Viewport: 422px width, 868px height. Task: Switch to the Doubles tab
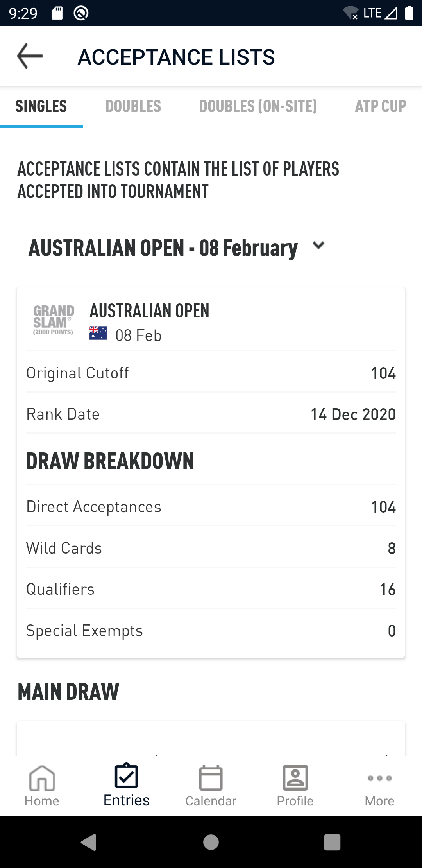coord(133,106)
